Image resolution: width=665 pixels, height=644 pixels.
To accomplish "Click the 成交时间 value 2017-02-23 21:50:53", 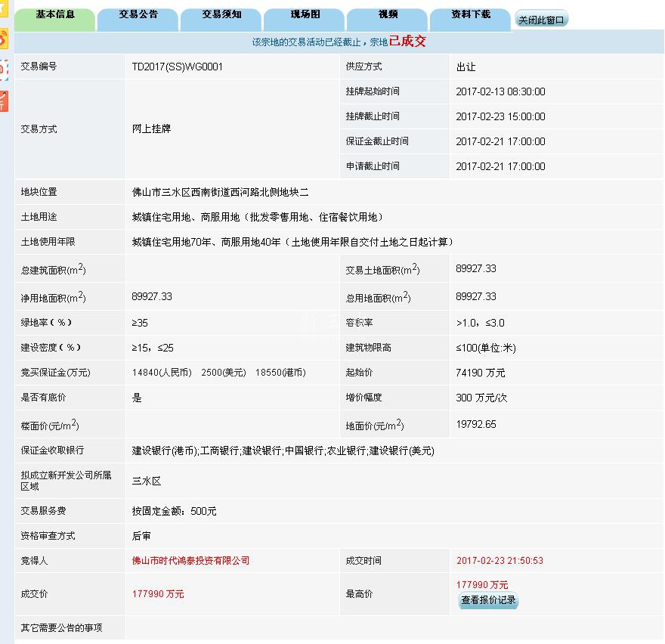I will click(x=500, y=561).
